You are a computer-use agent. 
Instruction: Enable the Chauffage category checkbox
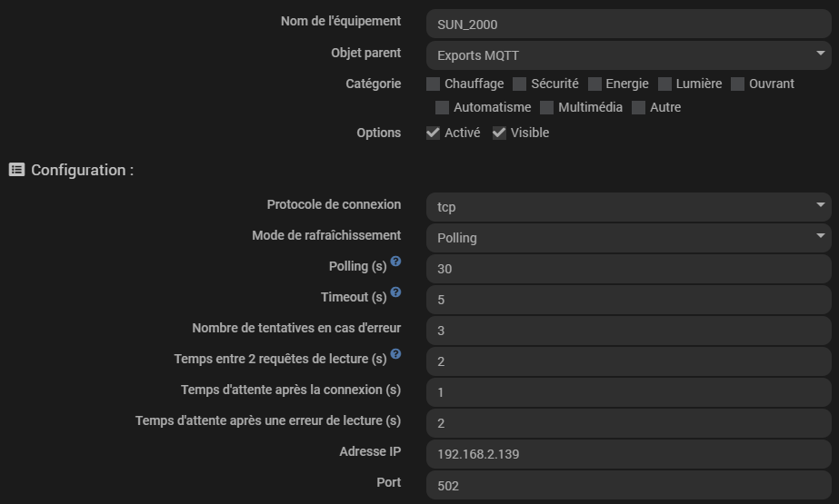(433, 84)
